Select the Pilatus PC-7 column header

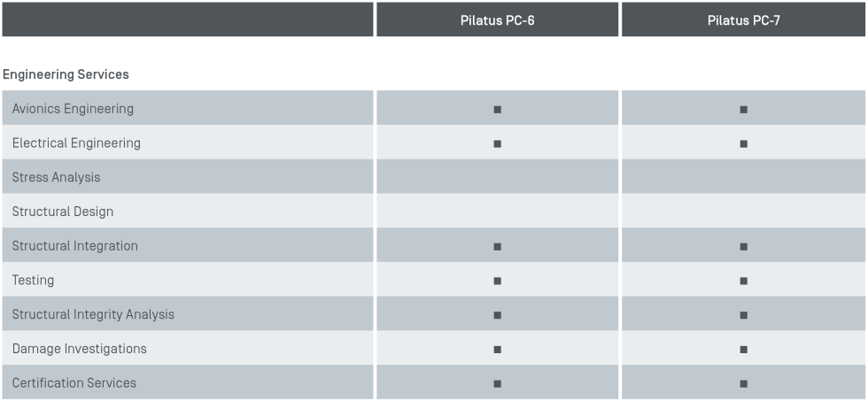click(743, 20)
